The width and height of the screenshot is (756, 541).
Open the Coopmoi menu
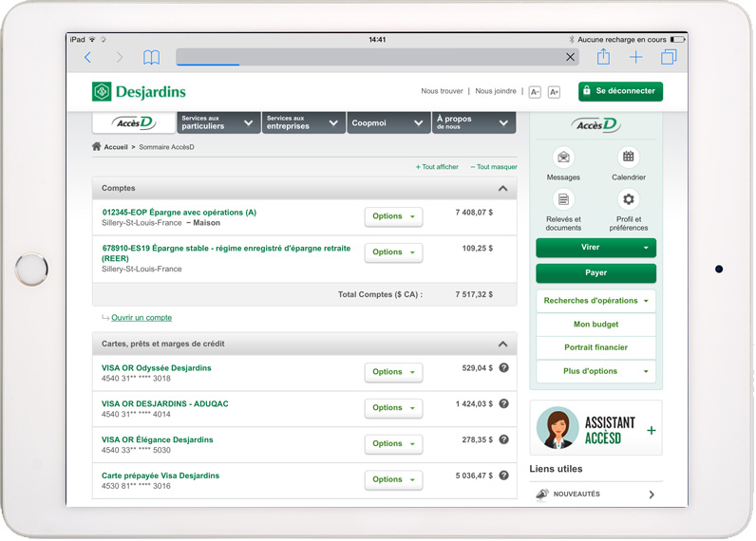[x=388, y=122]
